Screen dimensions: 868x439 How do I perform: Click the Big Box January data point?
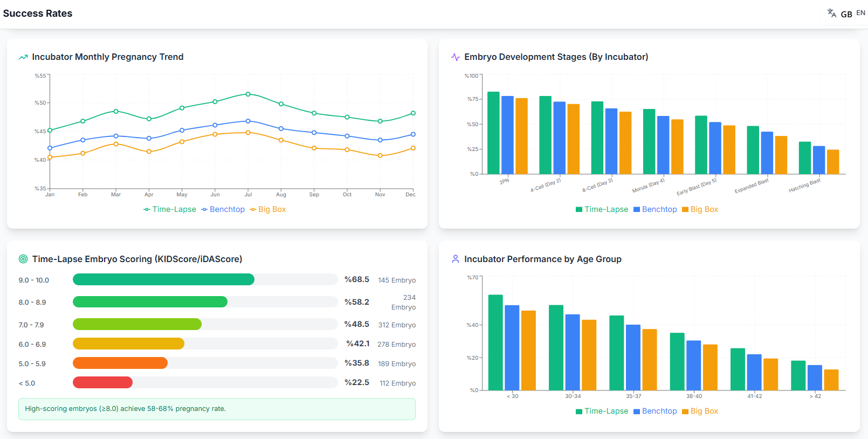pyautogui.click(x=50, y=157)
